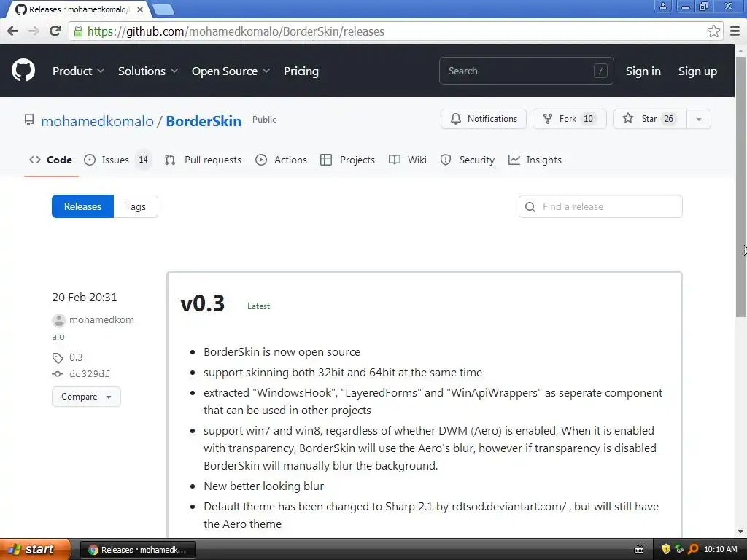The width and height of the screenshot is (747, 560).
Task: Expand the Open Source menu
Action: tap(231, 71)
